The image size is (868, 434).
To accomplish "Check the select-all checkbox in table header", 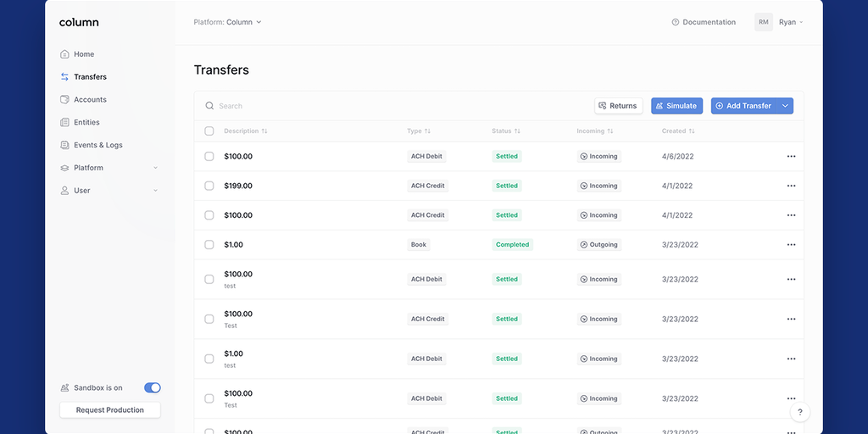I will tap(209, 131).
